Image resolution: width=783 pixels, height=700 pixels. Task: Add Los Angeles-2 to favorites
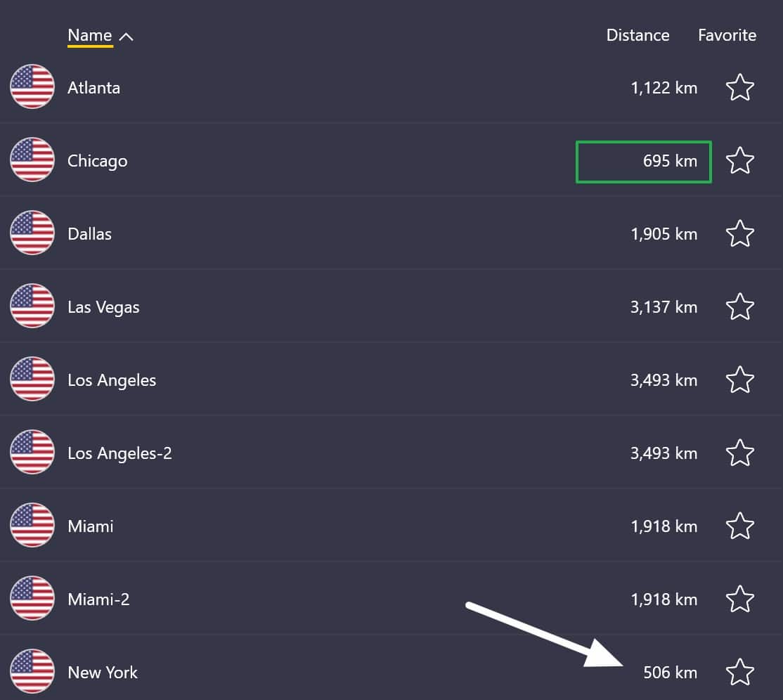click(739, 453)
